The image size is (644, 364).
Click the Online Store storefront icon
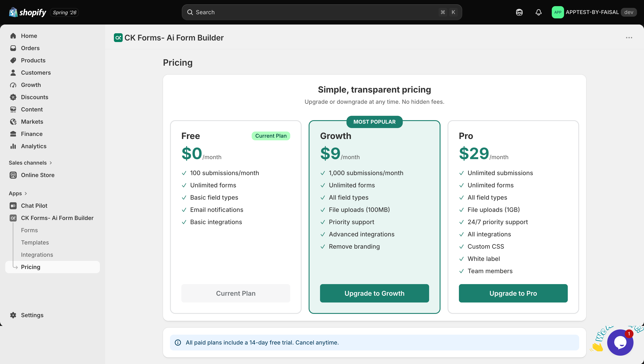[13, 175]
